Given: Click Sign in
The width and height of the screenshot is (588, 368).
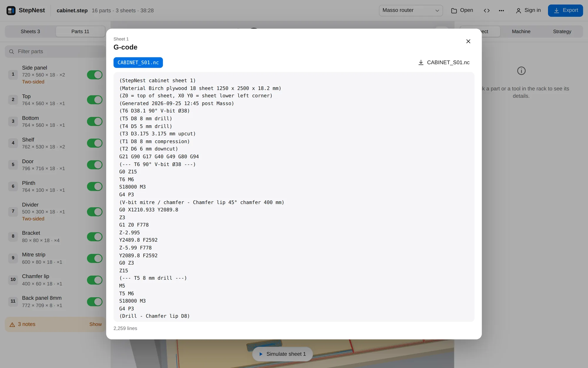Looking at the screenshot, I should (x=528, y=10).
